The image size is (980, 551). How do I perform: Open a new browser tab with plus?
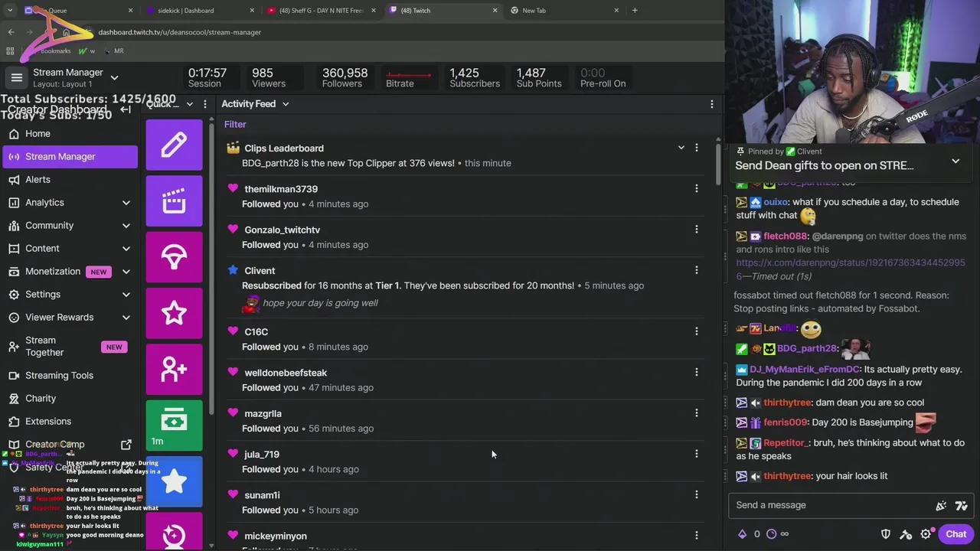point(635,10)
